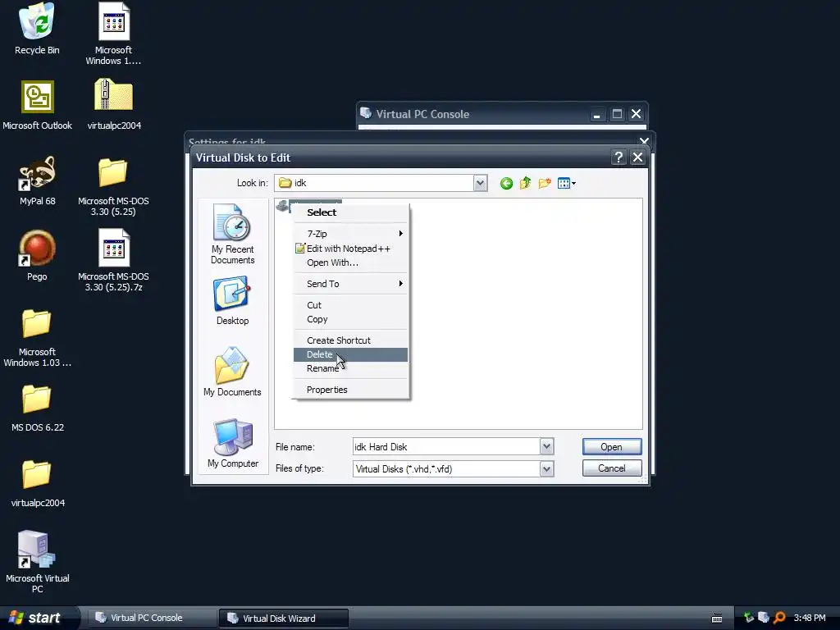Go to My Computer in places bar
The width and height of the screenshot is (840, 630).
pos(232,443)
